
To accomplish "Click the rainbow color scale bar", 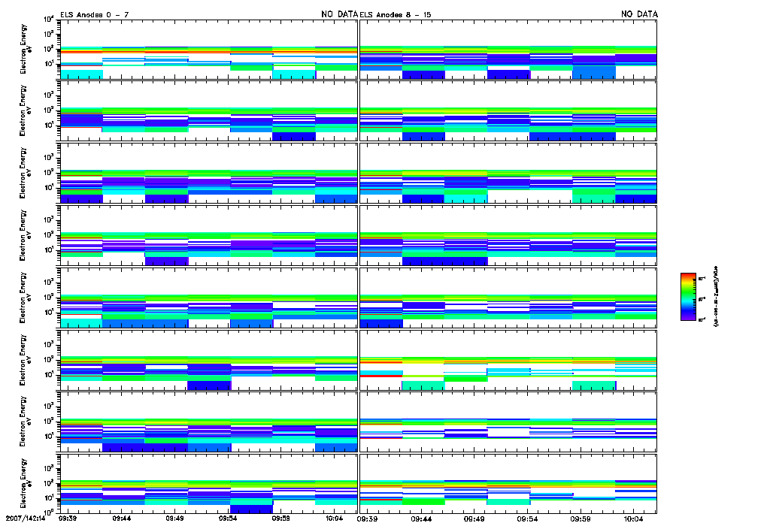I will coord(688,297).
